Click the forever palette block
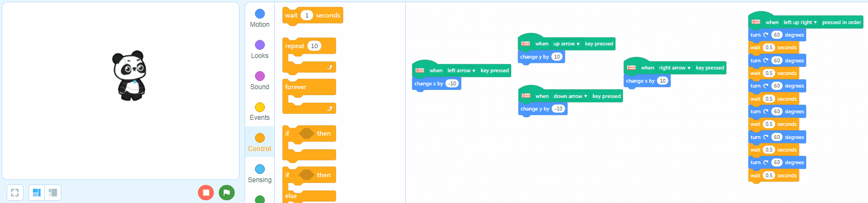 (309, 96)
